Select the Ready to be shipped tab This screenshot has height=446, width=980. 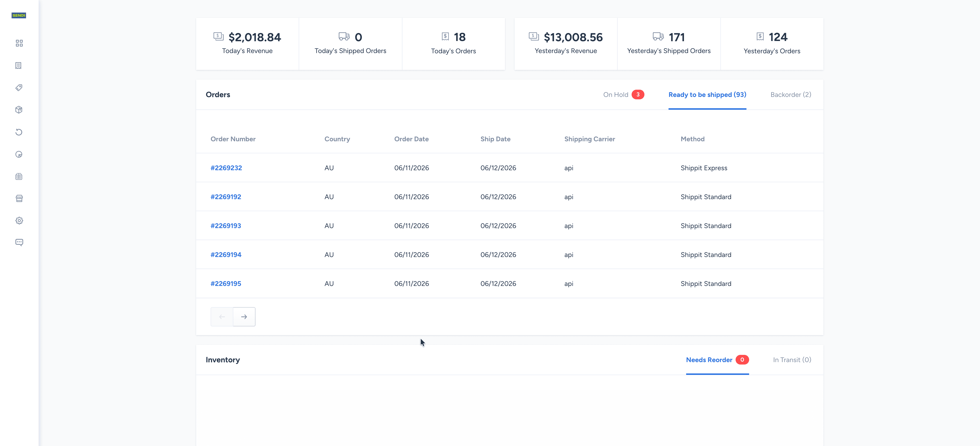pos(707,95)
